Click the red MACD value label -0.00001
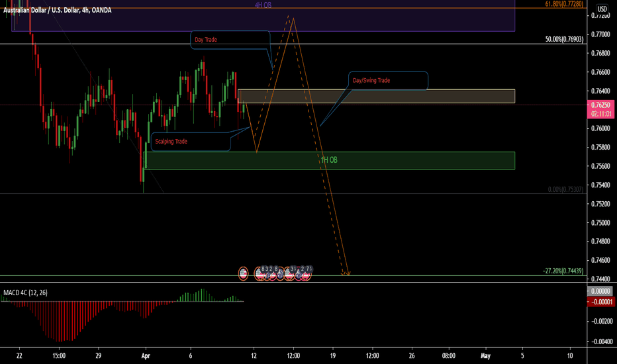 tap(600, 302)
